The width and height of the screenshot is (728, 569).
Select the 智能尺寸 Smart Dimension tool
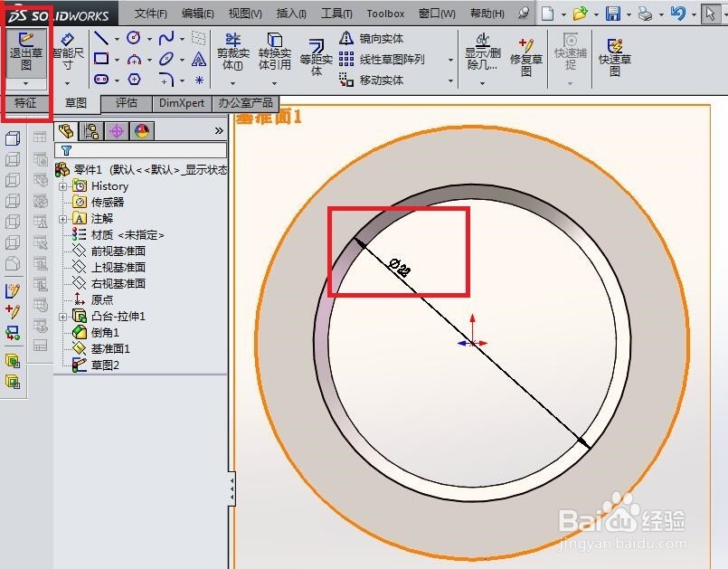pos(68,51)
